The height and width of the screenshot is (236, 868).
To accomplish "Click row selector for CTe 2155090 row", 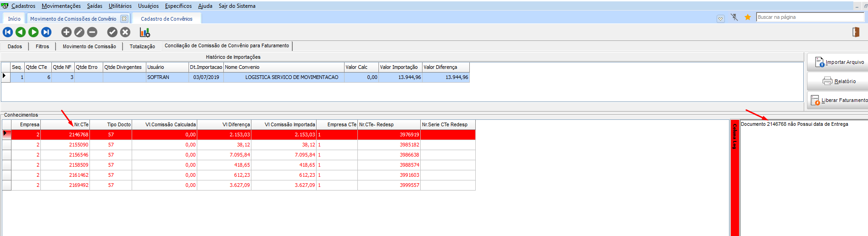I will point(6,145).
